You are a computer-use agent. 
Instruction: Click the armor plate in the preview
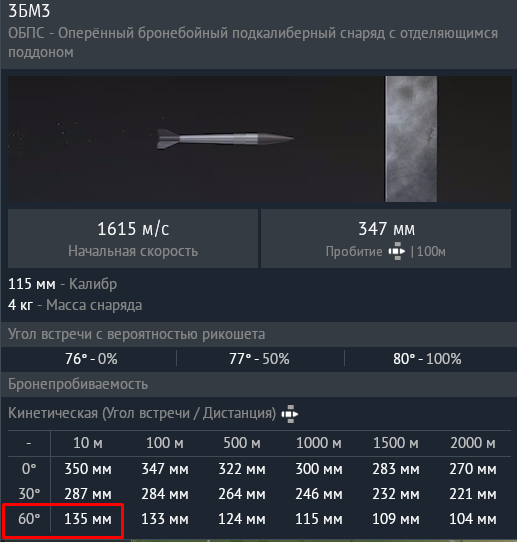411,139
